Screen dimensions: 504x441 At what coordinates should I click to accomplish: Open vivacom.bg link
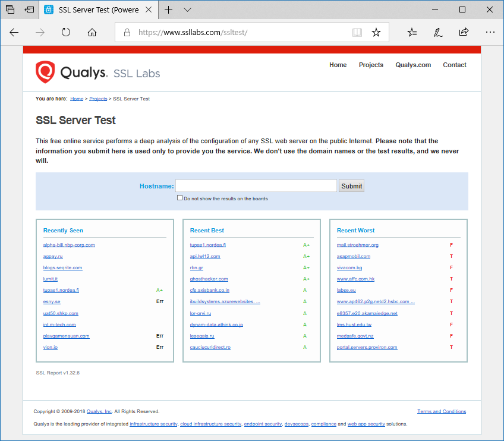[x=349, y=267]
